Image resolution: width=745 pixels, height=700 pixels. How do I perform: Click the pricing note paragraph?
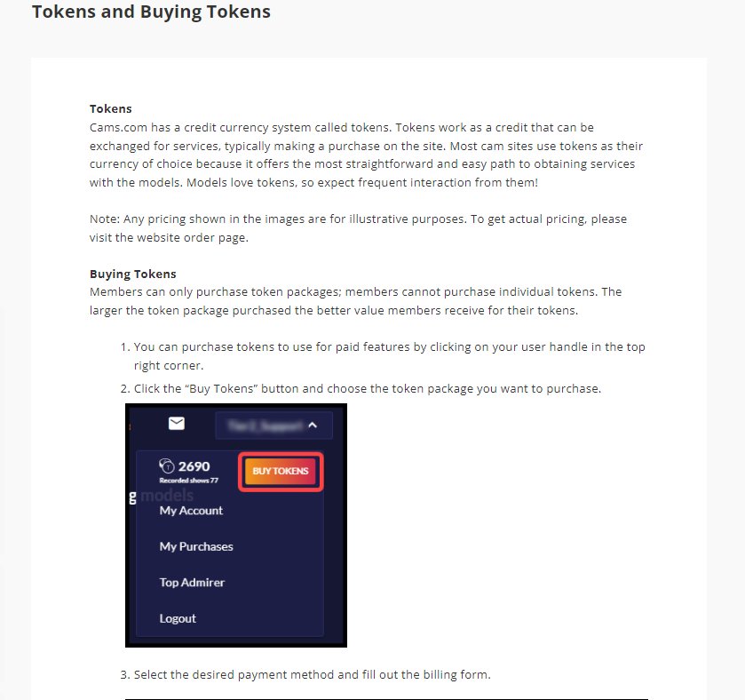(x=358, y=228)
